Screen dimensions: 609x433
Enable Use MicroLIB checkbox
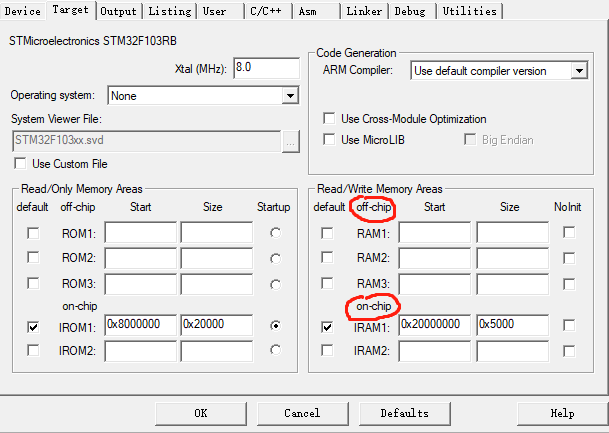329,139
